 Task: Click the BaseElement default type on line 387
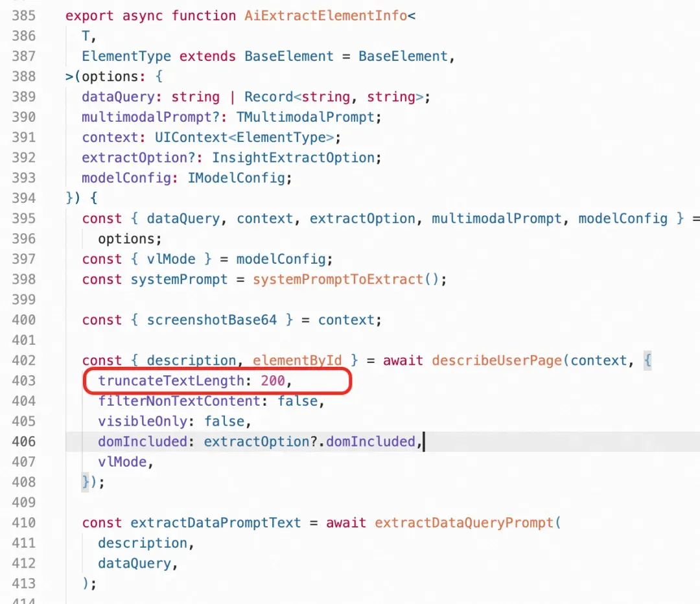coord(402,56)
